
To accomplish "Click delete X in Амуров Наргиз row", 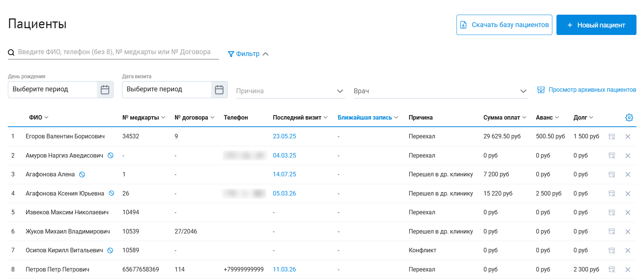I will [x=627, y=156].
